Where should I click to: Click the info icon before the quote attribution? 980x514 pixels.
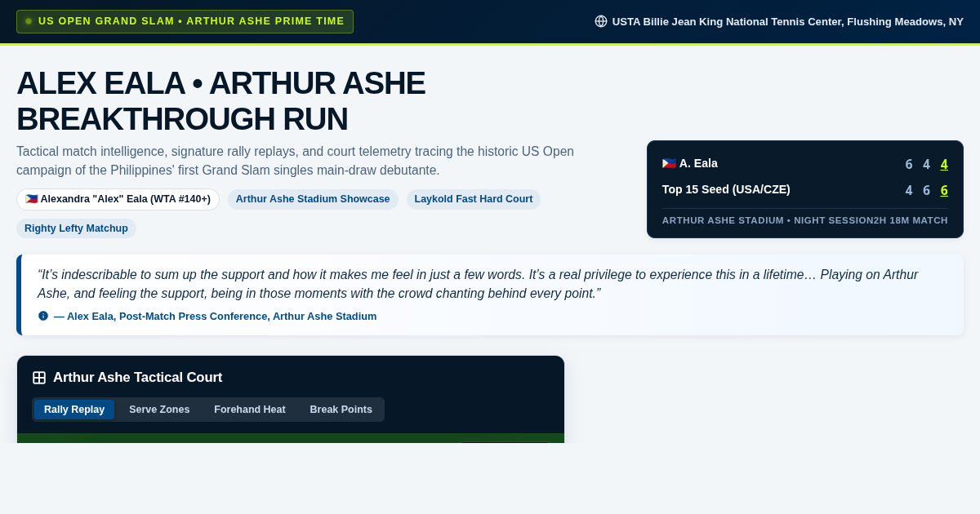pos(43,316)
